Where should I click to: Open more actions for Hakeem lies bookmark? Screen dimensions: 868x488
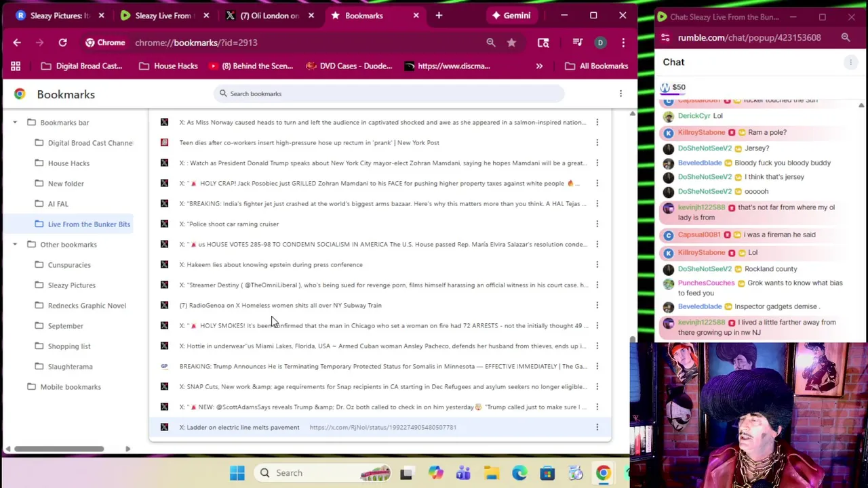[597, 264]
